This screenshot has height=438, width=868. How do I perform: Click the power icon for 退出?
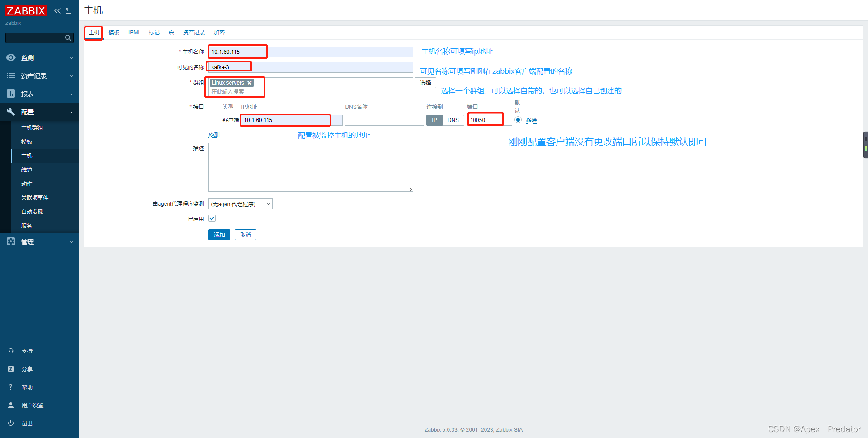click(11, 423)
